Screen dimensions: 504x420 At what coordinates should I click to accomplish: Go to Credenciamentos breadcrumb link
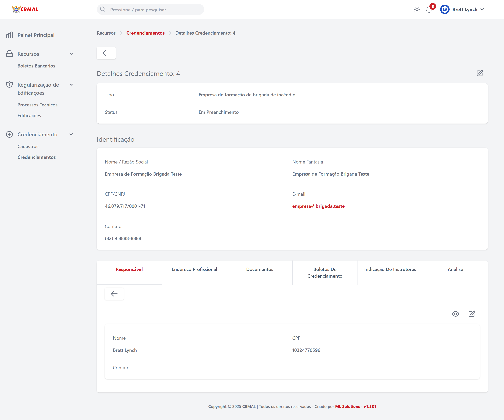[x=145, y=33]
